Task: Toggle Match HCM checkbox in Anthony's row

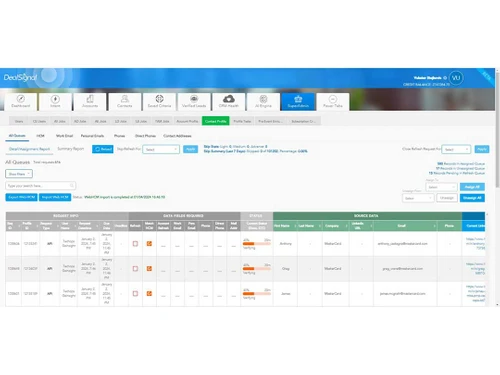Action: coord(149,244)
